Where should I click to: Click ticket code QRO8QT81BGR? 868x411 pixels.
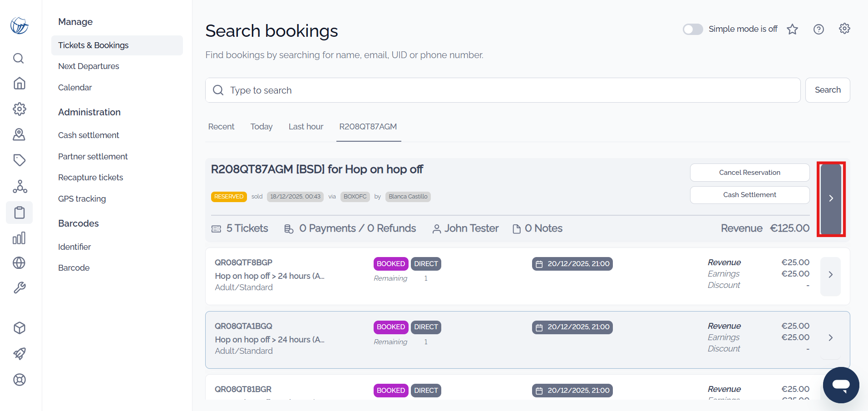(243, 389)
